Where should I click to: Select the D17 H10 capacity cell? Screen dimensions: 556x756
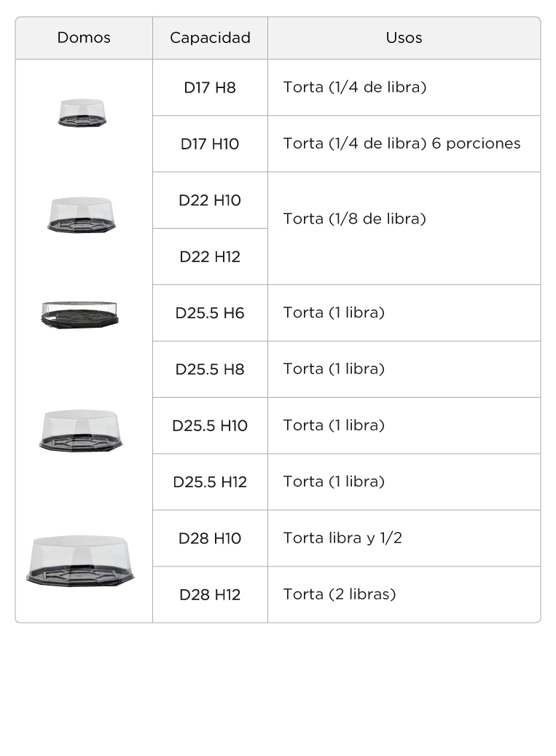tap(211, 143)
